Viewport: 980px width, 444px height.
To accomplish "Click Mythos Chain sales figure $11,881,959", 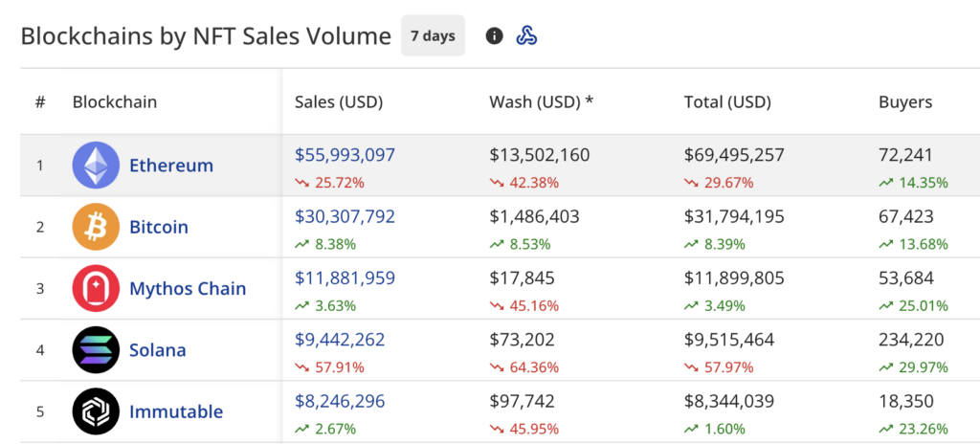I will tap(345, 278).
